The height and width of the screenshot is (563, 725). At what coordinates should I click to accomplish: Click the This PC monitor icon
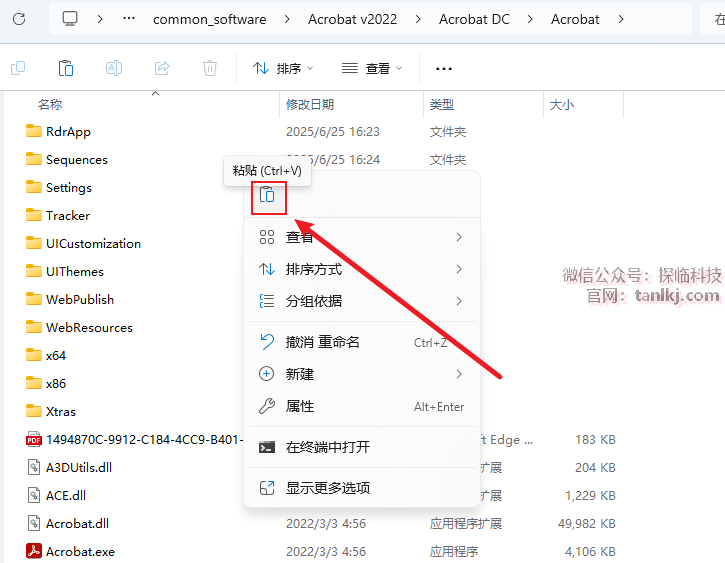click(70, 19)
